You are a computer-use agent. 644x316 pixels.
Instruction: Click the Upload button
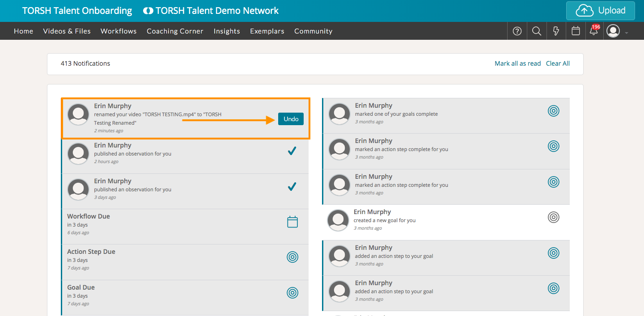600,11
